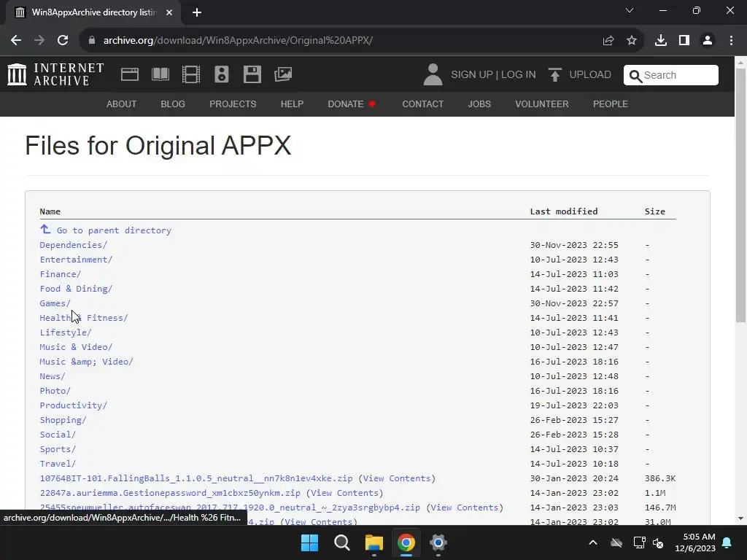Share this page icon in address bar
747x560 pixels.
608,41
